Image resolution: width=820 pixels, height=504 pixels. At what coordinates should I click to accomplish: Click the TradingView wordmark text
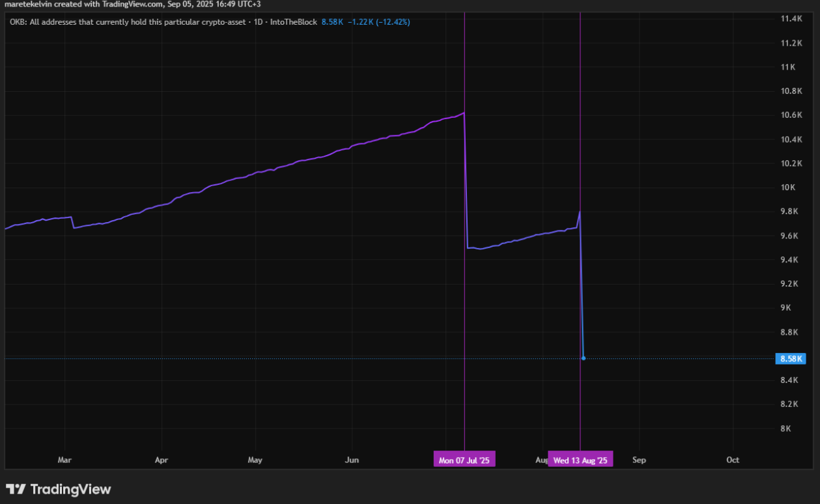pyautogui.click(x=71, y=489)
